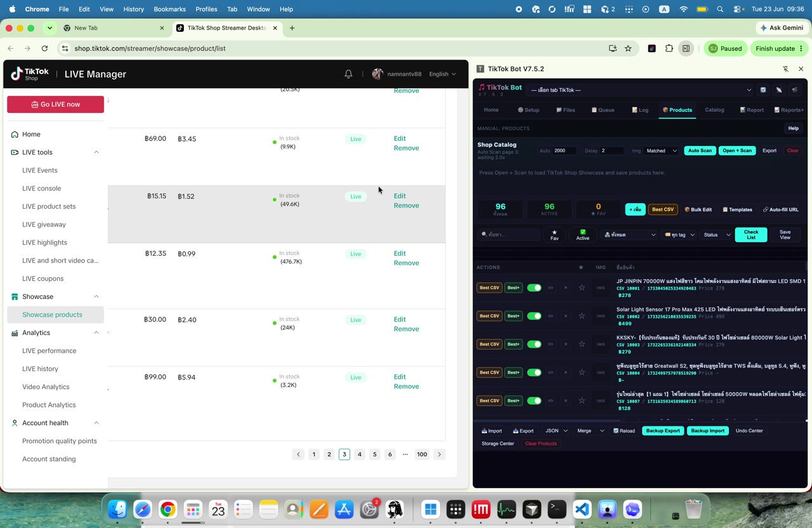Collapse the LIVE tools sidebar section
Screen dimensions: 812x528
click(x=96, y=152)
